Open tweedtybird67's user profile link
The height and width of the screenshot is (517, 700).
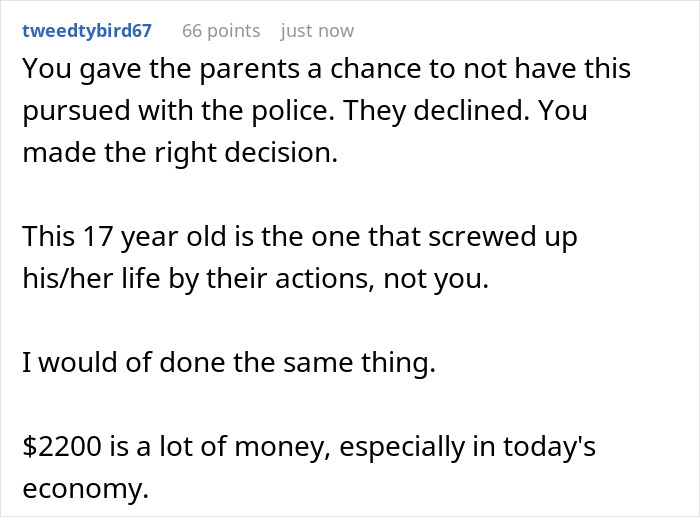tap(87, 31)
